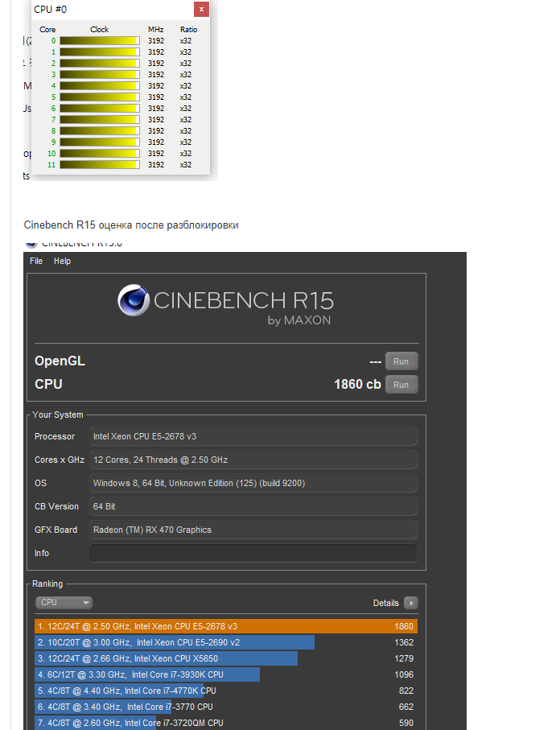Run the OpenGL benchmark
The width and height of the screenshot is (560, 730).
[x=401, y=361]
